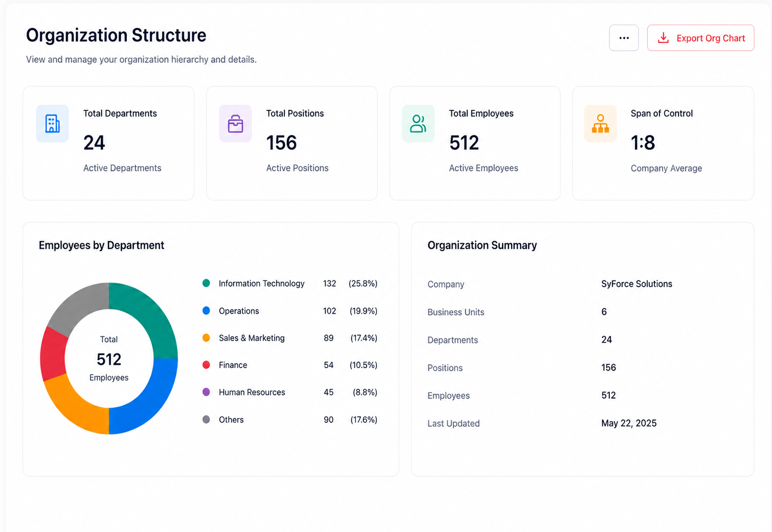
Task: Click the (19.9%) percentage value
Action: pos(364,311)
